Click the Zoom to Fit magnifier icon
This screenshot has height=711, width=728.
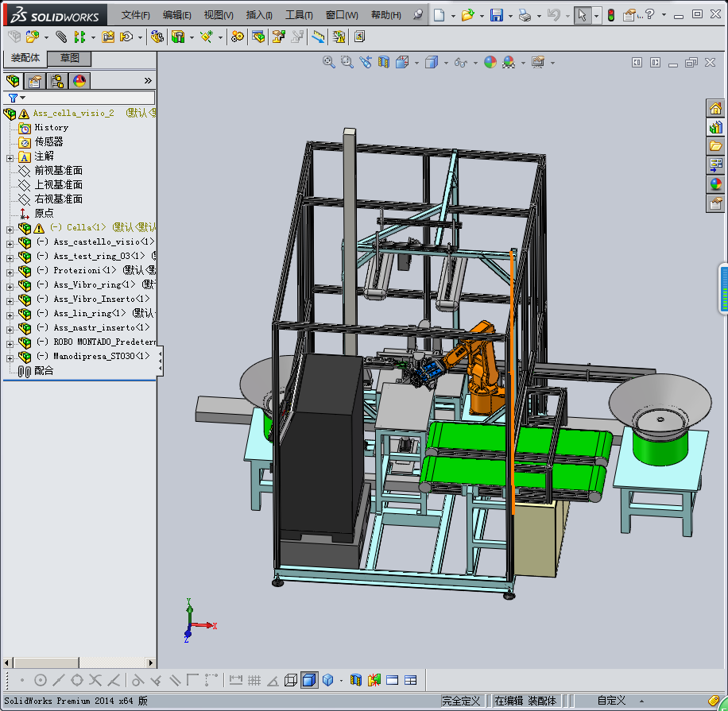tap(328, 62)
